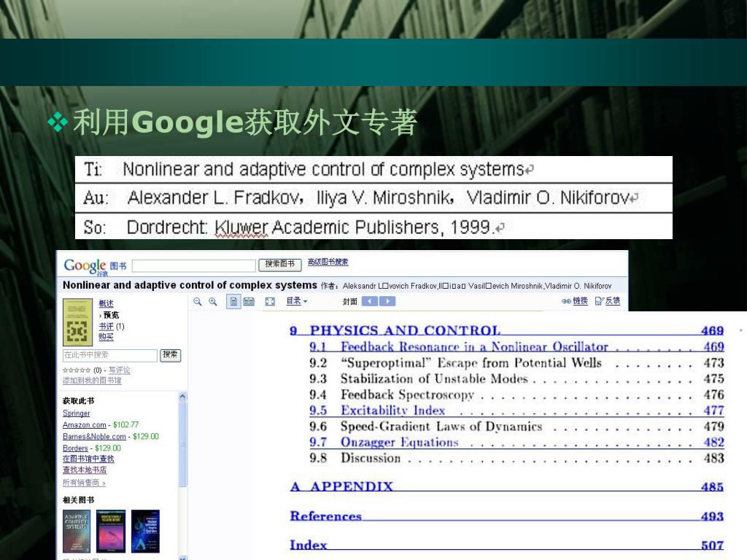The image size is (747, 560).
Task: Open the pink-cover related book thumbnail
Action: click(x=111, y=531)
